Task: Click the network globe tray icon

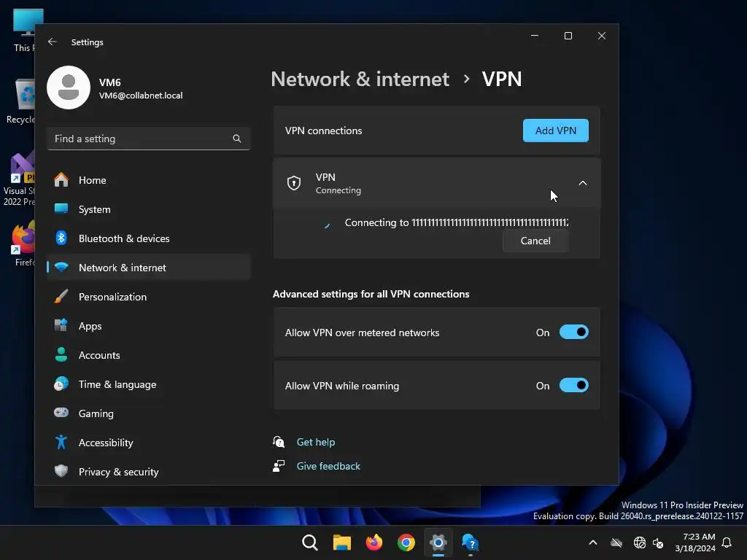Action: (639, 542)
